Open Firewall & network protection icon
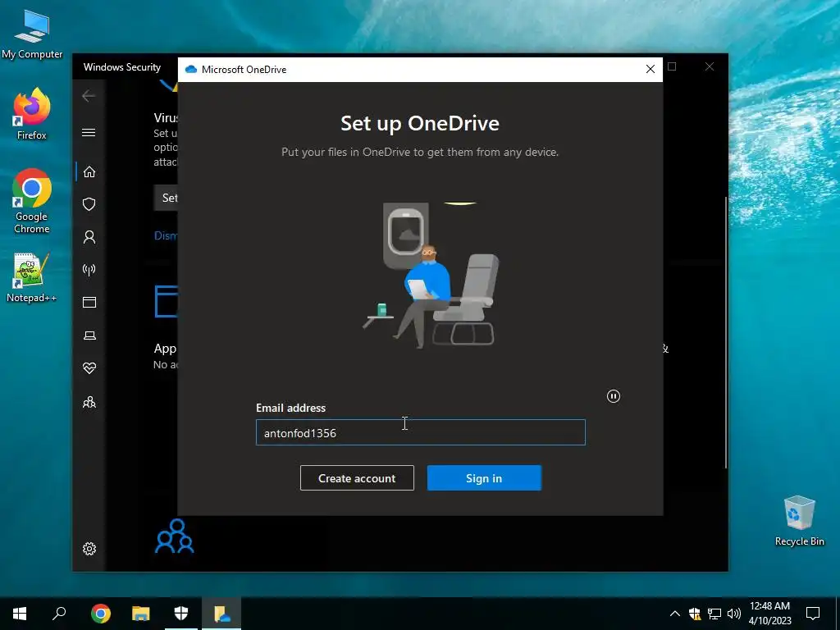840x630 pixels. [89, 269]
